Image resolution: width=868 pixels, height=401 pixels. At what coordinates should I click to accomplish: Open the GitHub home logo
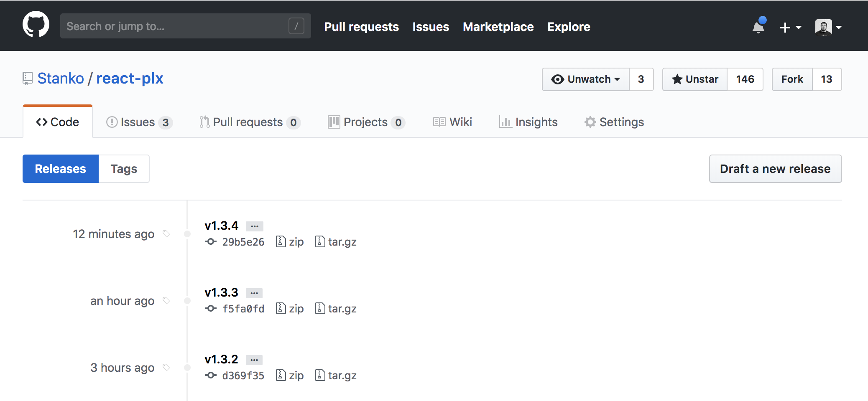[36, 24]
